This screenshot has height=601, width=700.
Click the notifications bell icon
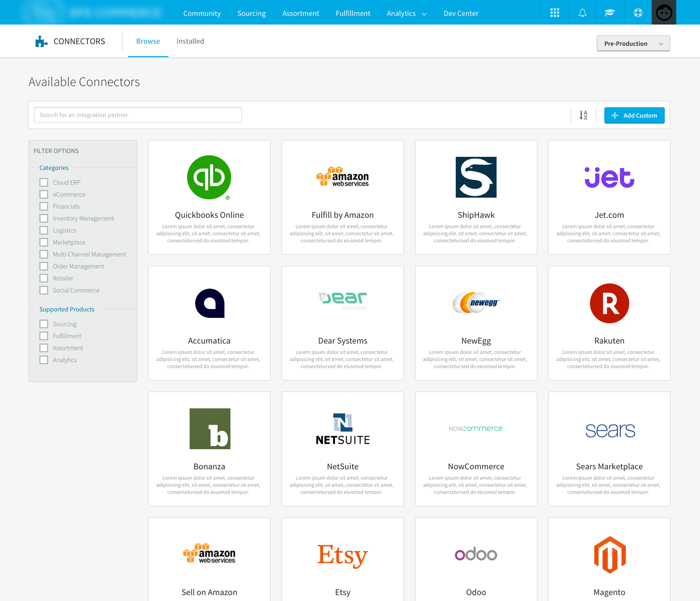[x=582, y=13]
